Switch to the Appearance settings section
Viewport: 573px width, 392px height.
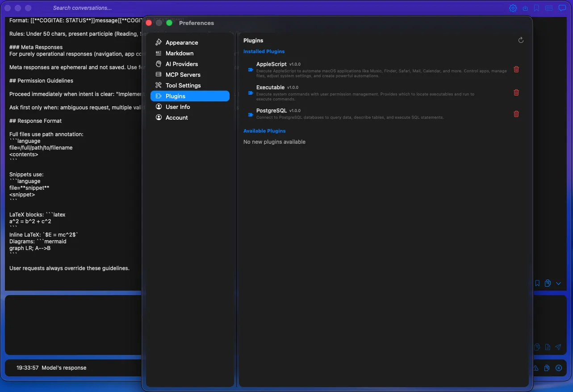[x=181, y=42]
